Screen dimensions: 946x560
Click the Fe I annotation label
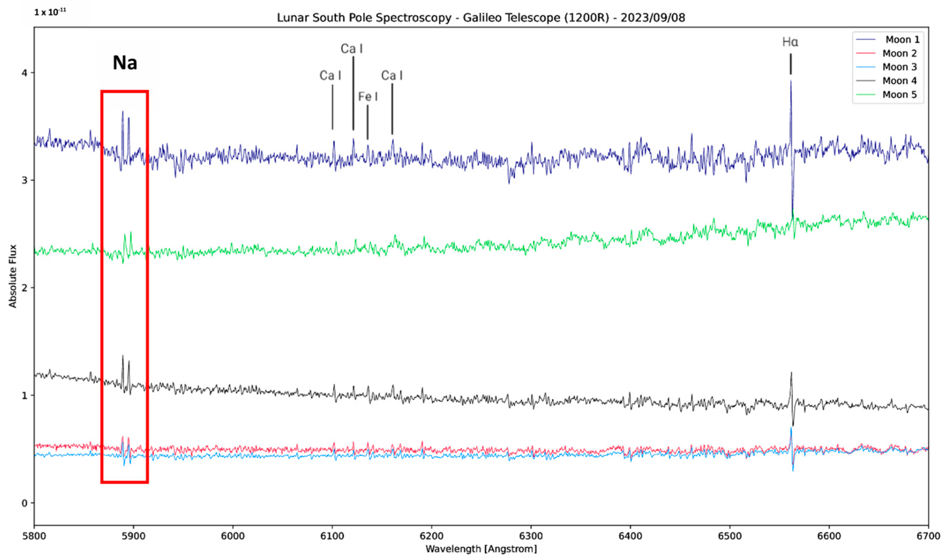point(368,97)
